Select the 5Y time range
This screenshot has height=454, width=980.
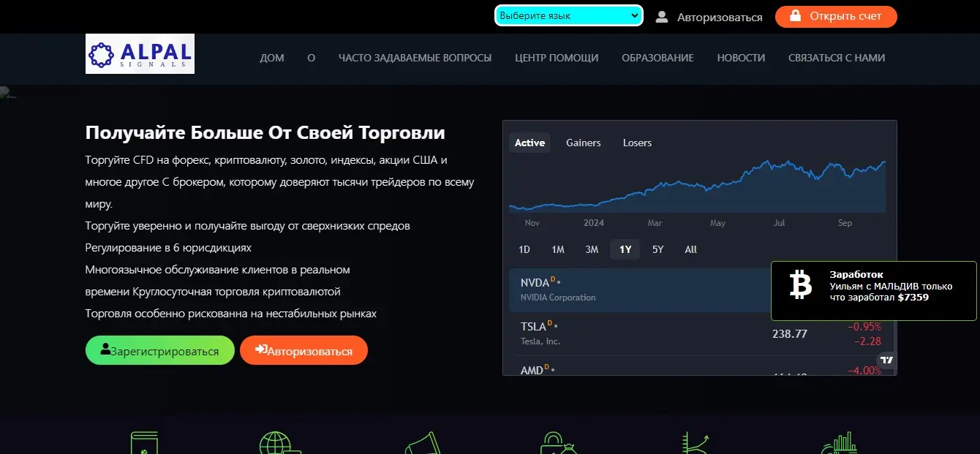point(657,249)
